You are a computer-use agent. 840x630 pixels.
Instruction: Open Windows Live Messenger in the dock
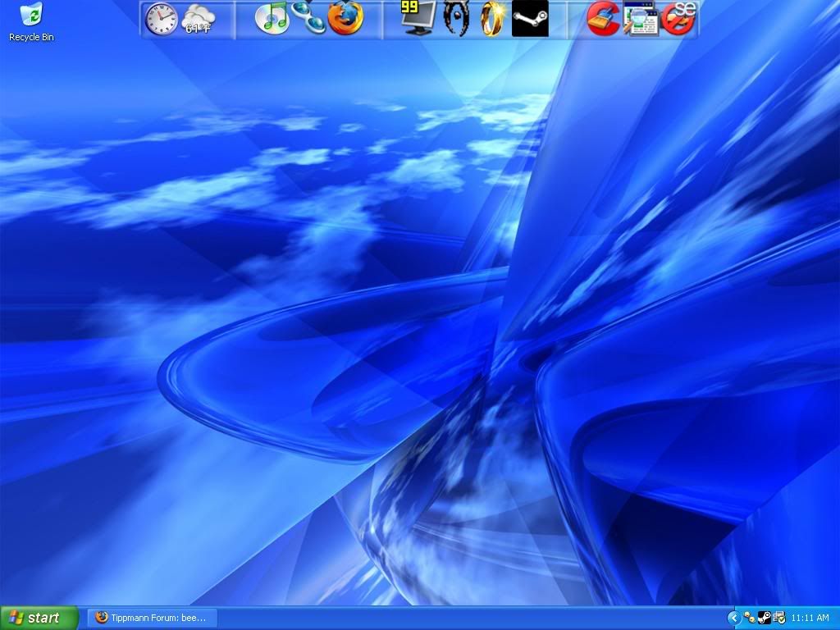[x=308, y=19]
